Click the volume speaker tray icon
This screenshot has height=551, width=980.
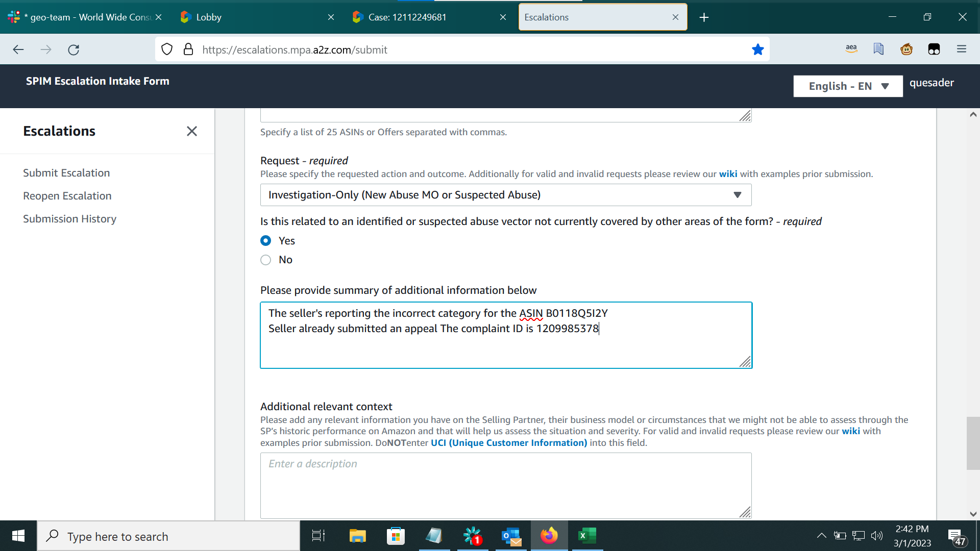[x=877, y=536]
